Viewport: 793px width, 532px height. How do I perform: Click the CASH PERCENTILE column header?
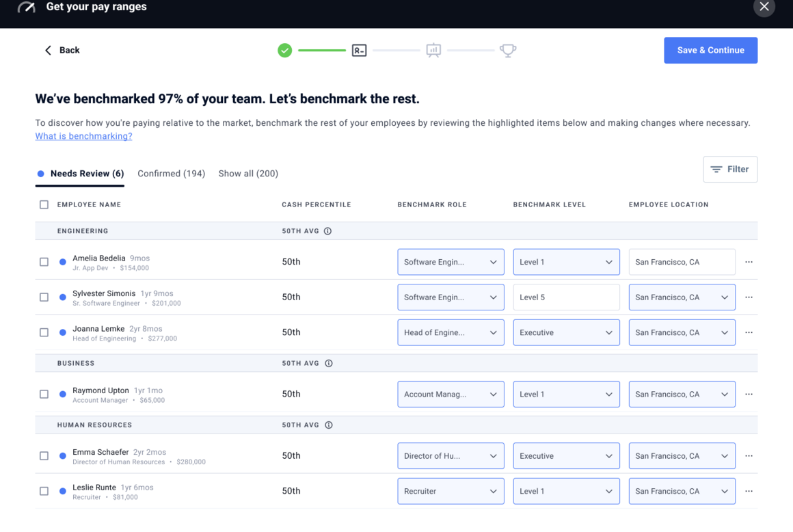[x=316, y=205]
